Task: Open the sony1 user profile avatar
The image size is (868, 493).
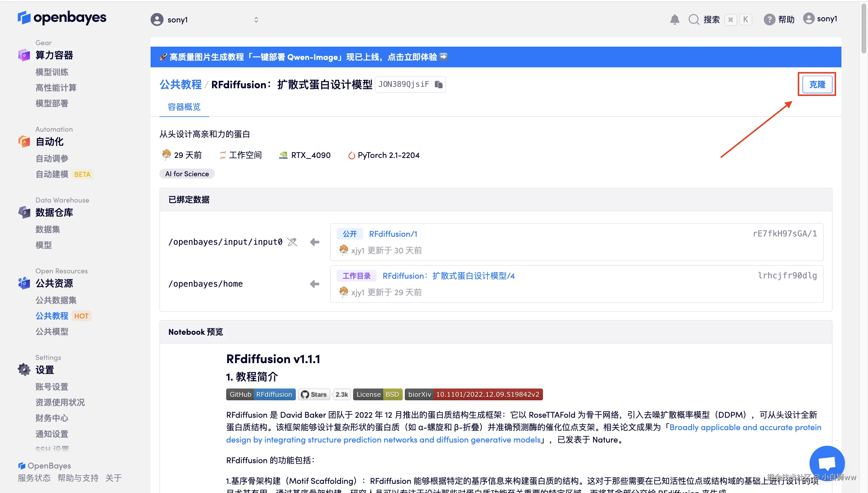Action: 809,19
